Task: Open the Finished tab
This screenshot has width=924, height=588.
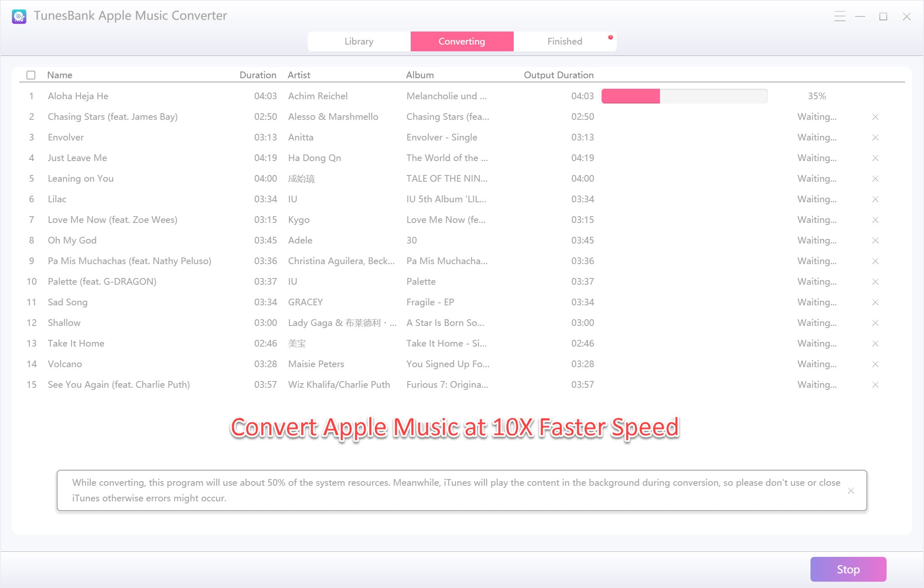Action: (x=565, y=41)
